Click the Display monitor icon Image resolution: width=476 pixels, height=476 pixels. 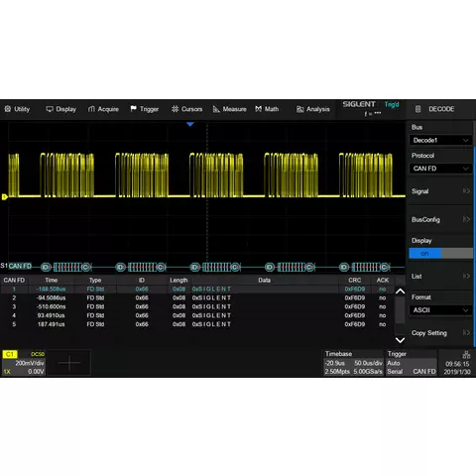[50, 109]
